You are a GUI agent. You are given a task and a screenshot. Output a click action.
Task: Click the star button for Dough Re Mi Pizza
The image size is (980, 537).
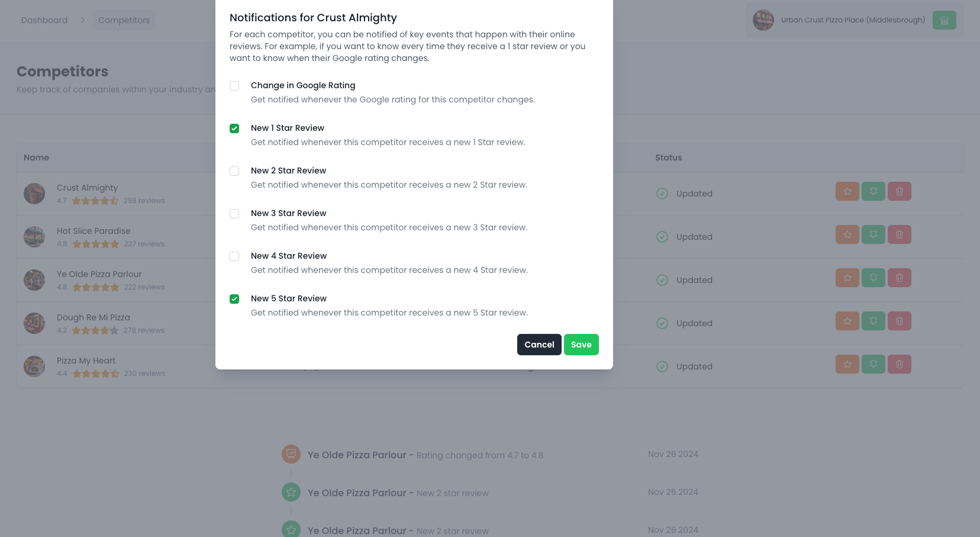pyautogui.click(x=847, y=321)
